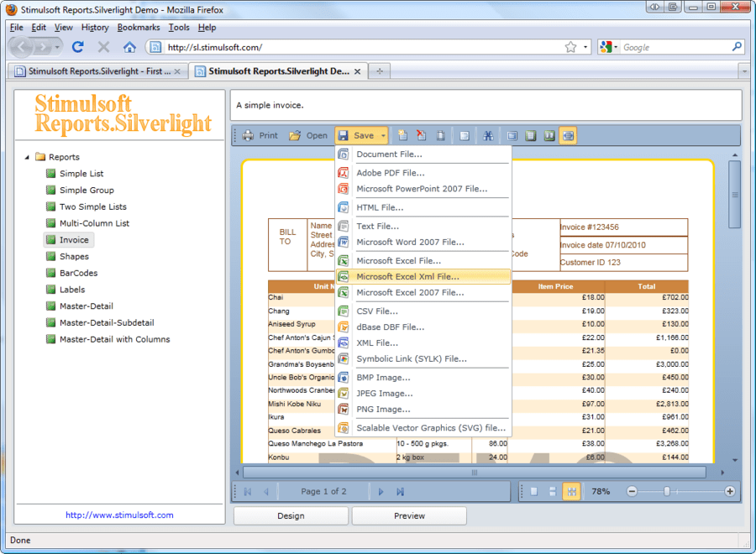Click the zoom in plus button
Screen dimensions: 756x554
[x=730, y=491]
